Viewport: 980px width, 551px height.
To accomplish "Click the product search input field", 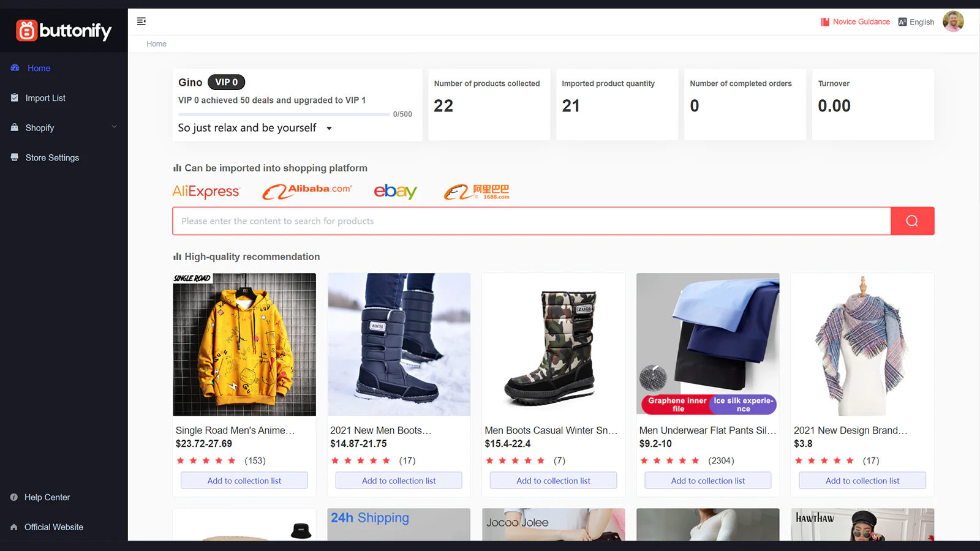I will (x=532, y=221).
